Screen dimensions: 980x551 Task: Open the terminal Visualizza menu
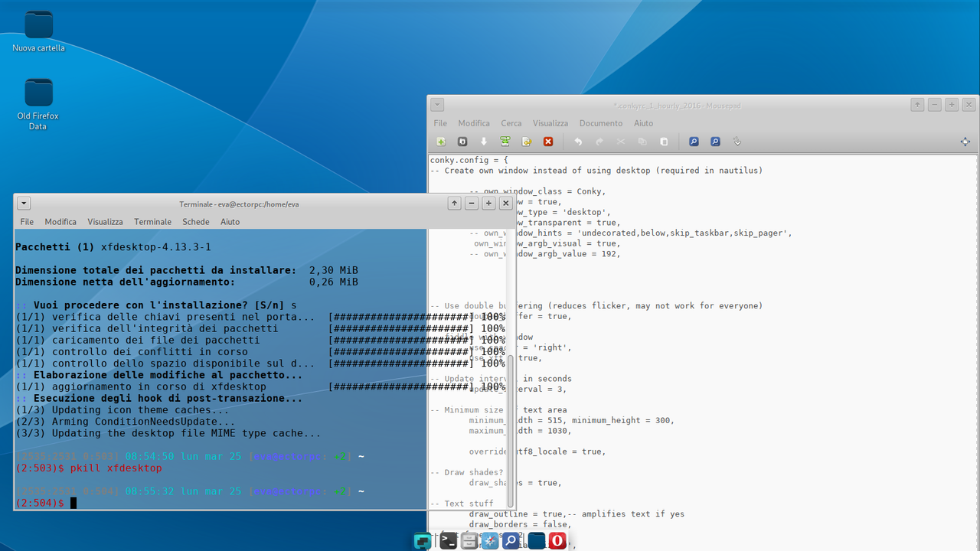tap(105, 222)
